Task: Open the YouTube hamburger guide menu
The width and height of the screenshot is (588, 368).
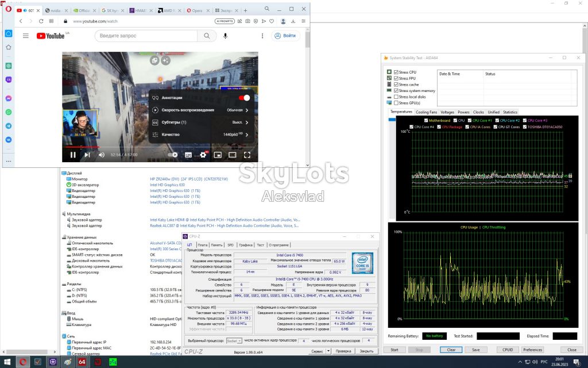Action: (x=25, y=36)
